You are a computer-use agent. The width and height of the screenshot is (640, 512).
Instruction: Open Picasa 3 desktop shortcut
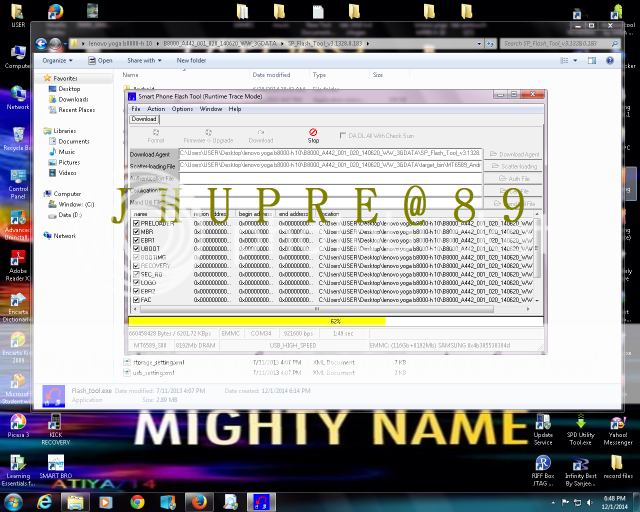tap(18, 421)
